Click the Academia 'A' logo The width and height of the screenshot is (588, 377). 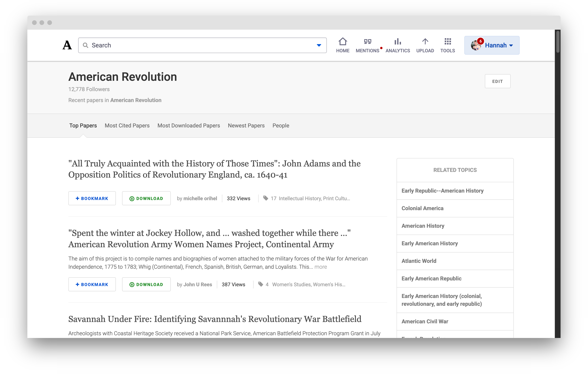(x=67, y=45)
